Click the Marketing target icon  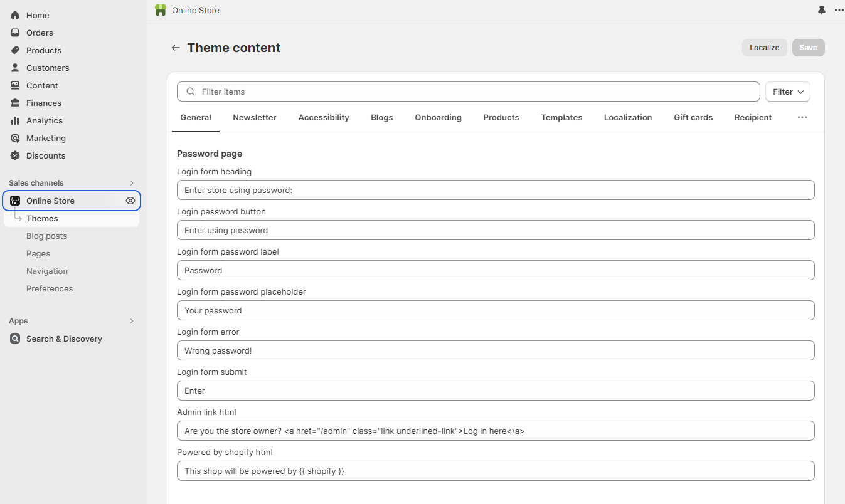(15, 138)
